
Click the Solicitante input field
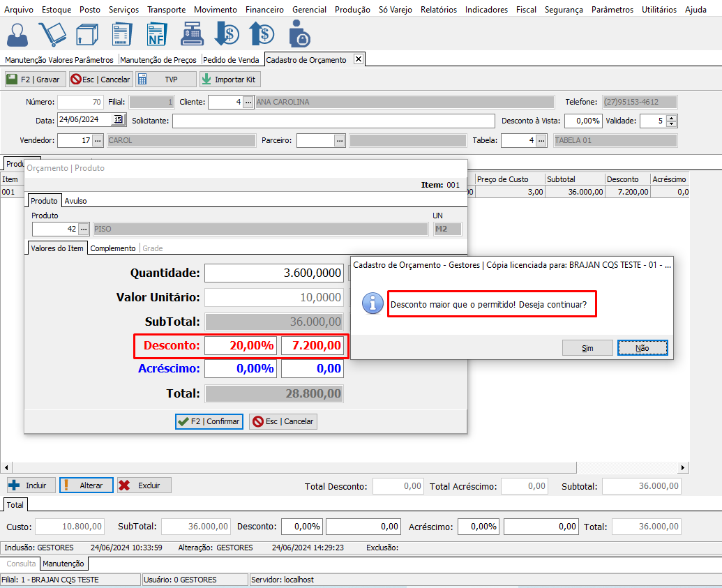pyautogui.click(x=333, y=121)
